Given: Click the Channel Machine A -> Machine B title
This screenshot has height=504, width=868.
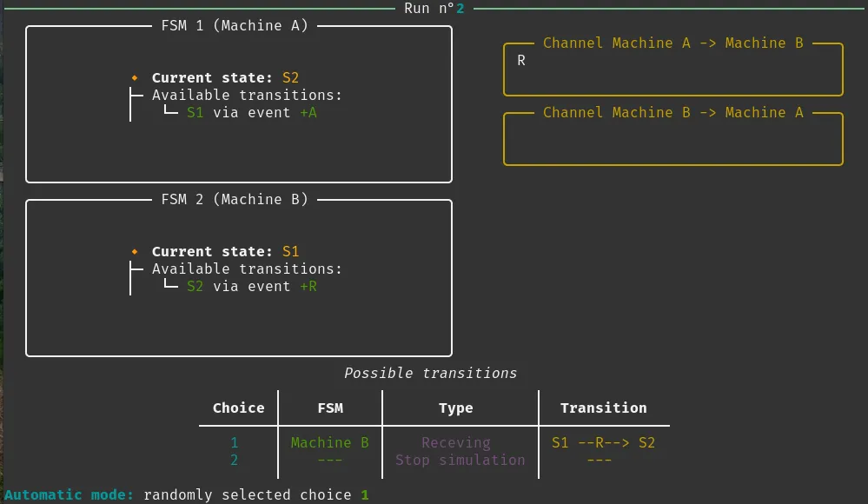Looking at the screenshot, I should tap(673, 43).
